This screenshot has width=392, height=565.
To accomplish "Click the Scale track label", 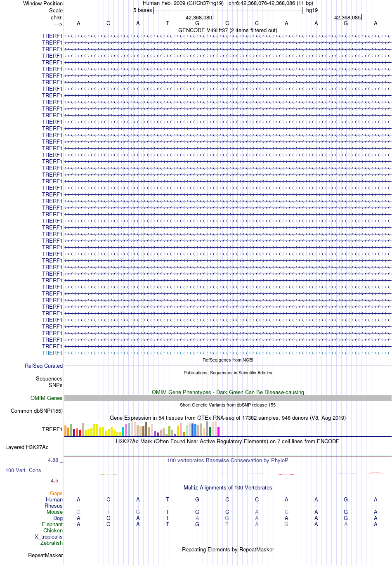I will [56, 10].
